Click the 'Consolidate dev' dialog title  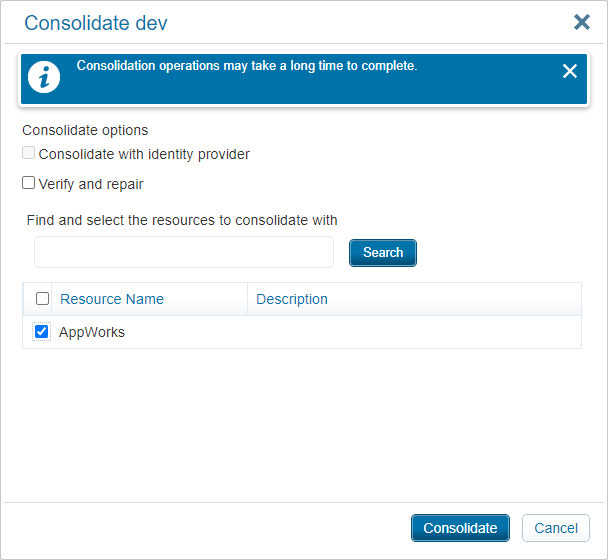[96, 23]
